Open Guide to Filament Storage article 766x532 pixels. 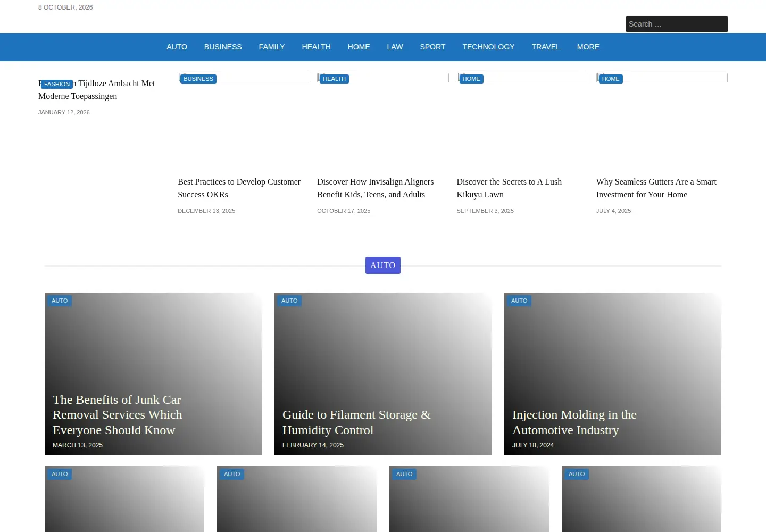(356, 422)
